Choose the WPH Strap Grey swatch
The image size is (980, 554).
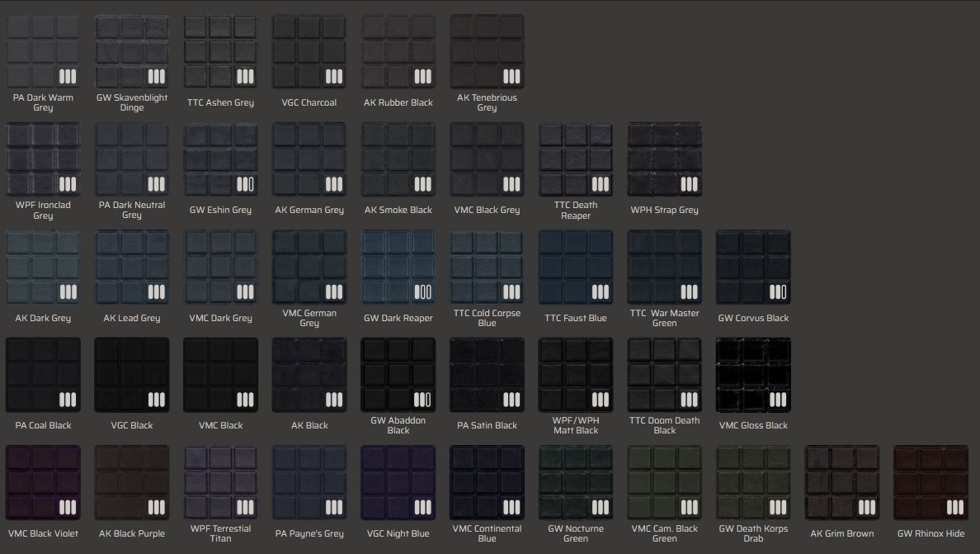(x=664, y=159)
